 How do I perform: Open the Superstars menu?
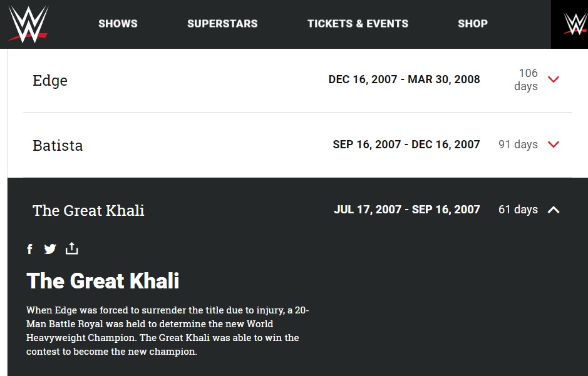(x=222, y=24)
